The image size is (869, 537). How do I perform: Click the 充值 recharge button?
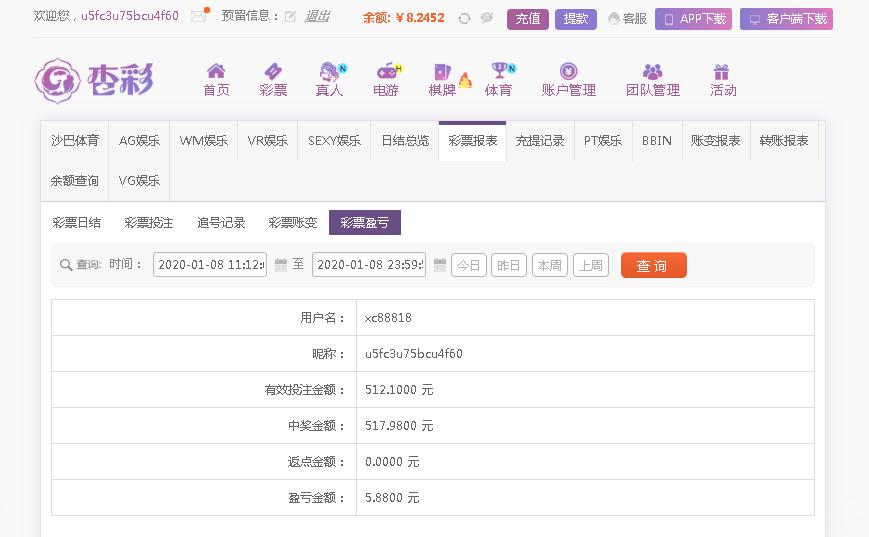click(x=527, y=18)
